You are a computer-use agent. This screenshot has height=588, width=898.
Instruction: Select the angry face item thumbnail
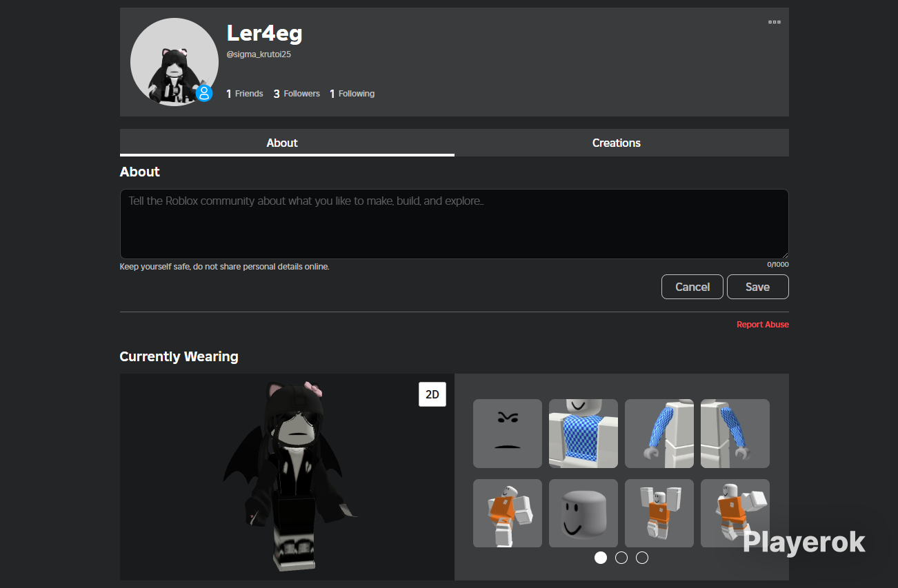[508, 434]
